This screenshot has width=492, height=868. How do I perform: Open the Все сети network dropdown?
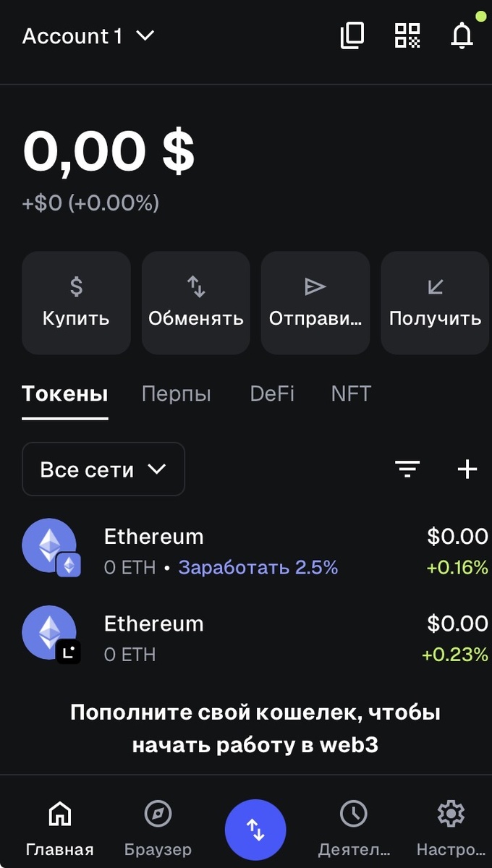pos(103,469)
